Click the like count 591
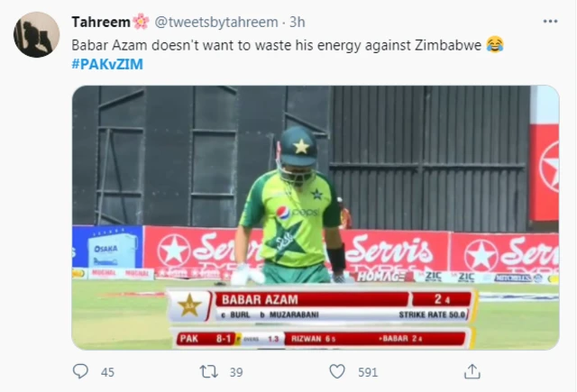577x392 pixels. (x=368, y=372)
